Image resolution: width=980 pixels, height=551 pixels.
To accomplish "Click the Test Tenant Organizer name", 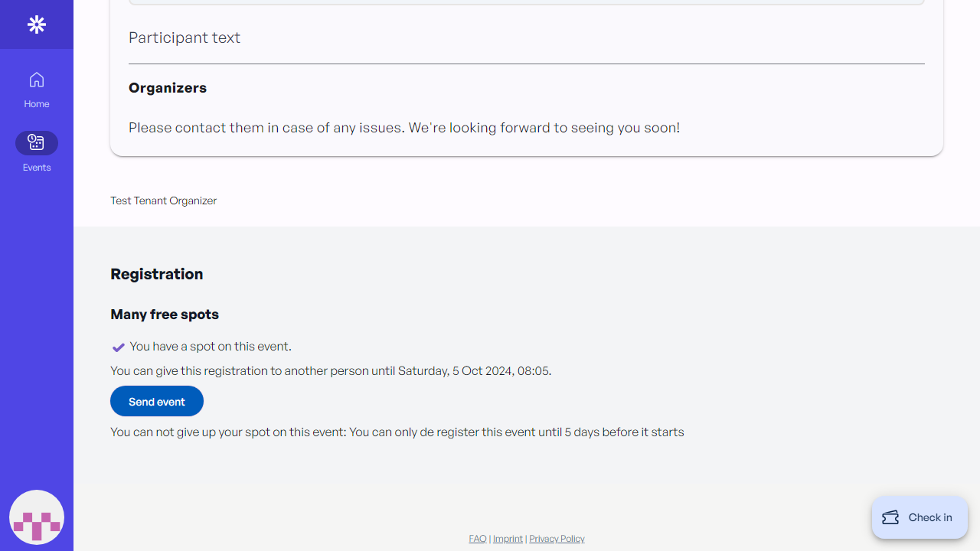I will 163,201.
